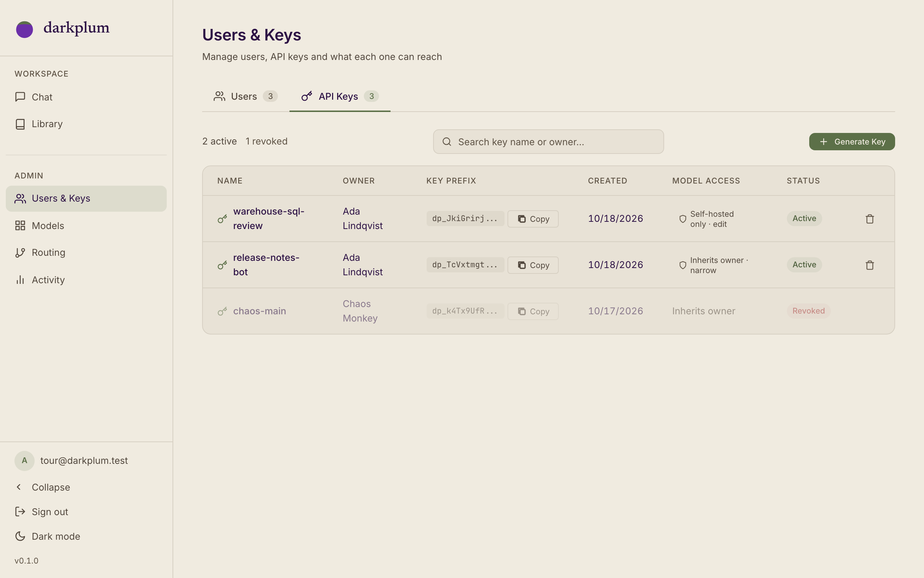The width and height of the screenshot is (924, 578).
Task: Click Active badge in warehouse-sql-review row
Action: point(804,219)
